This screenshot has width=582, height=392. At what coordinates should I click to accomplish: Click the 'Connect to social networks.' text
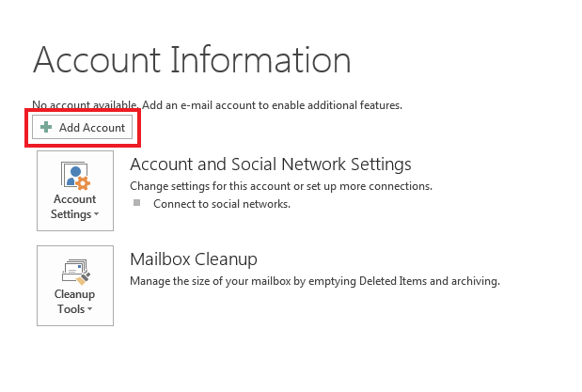pyautogui.click(x=222, y=204)
